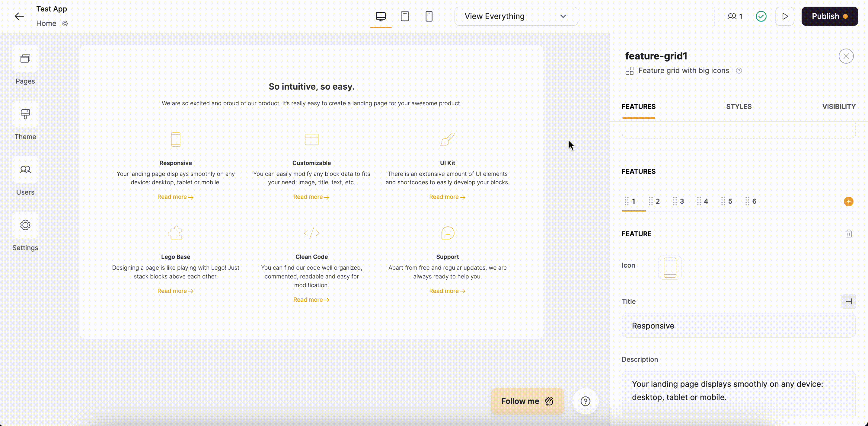The image size is (868, 426).
Task: Start live preview with the play icon
Action: click(785, 16)
